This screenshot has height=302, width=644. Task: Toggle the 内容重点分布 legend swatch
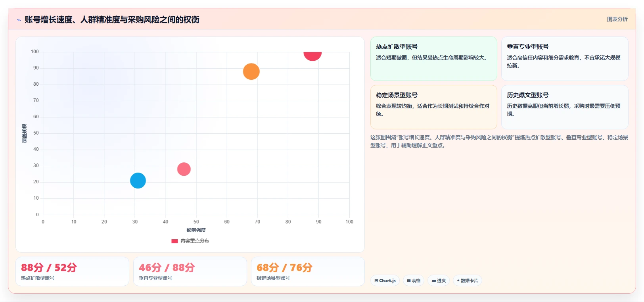(x=174, y=241)
